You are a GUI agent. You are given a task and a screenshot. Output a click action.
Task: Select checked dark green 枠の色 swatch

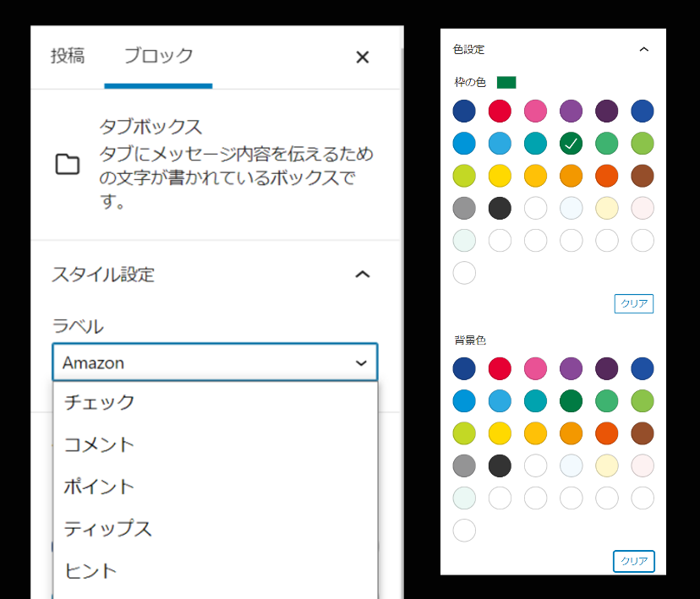[x=571, y=144]
